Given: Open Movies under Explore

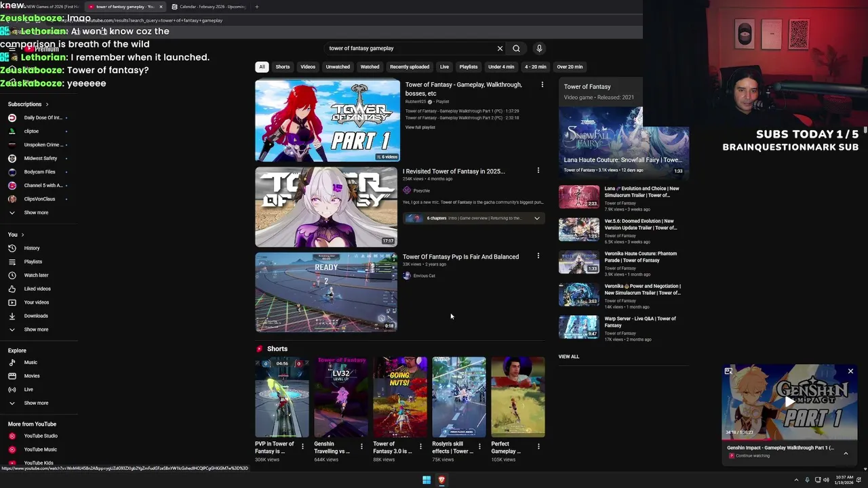Looking at the screenshot, I should 32,376.
